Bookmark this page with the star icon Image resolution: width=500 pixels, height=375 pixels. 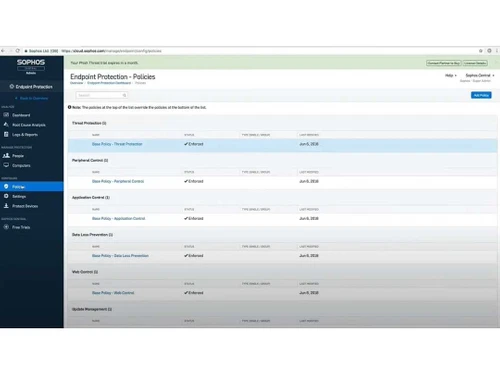(x=481, y=51)
